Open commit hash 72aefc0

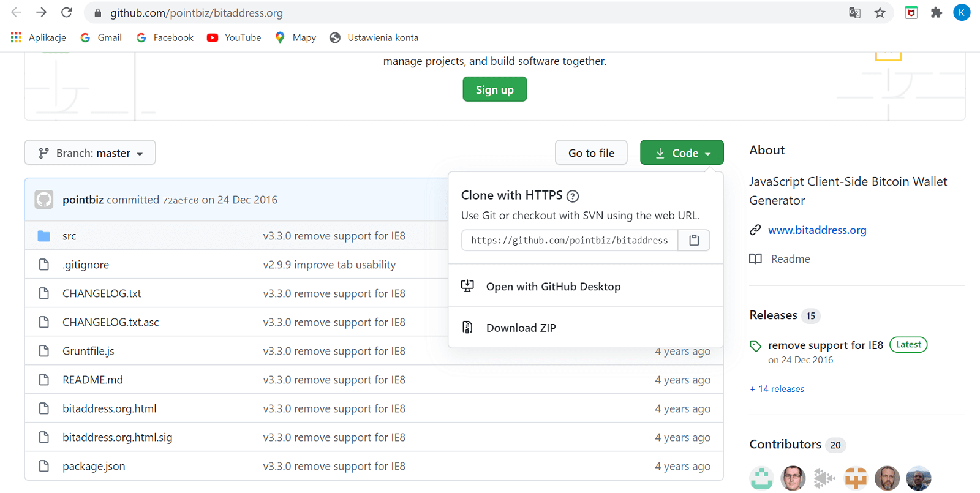pos(180,200)
